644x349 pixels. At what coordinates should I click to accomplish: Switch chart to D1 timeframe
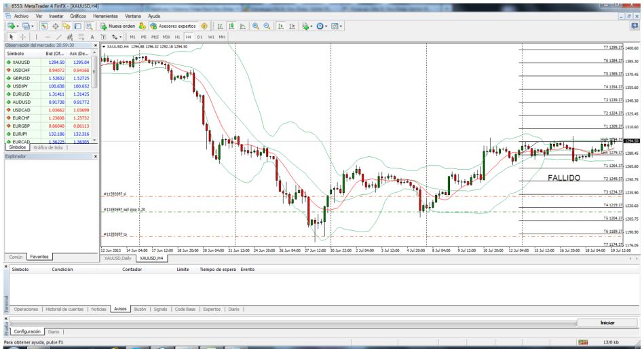(200, 37)
